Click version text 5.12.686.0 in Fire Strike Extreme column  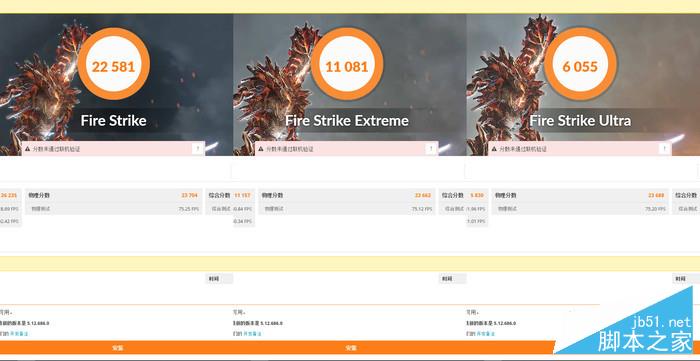pos(271,323)
